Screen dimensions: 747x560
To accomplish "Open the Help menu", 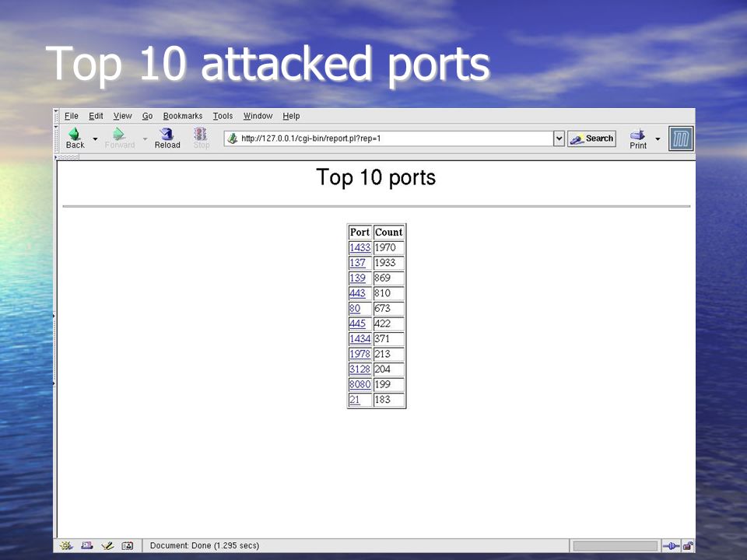I will click(291, 116).
